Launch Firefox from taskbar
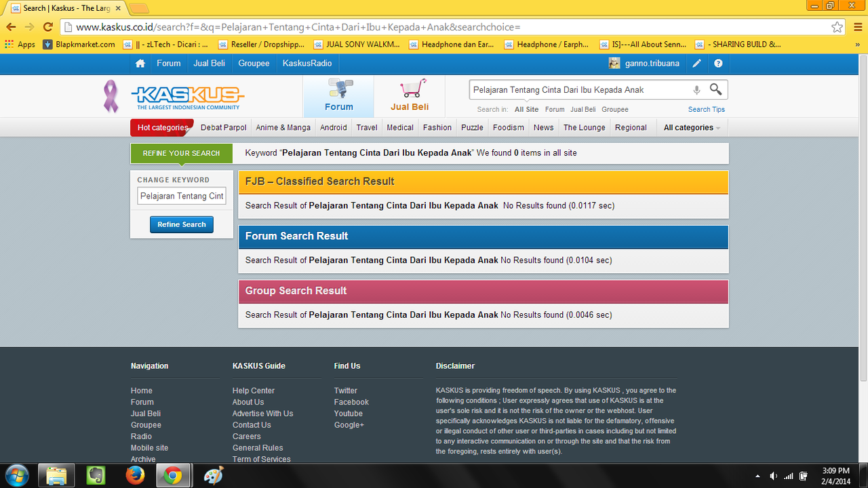Viewport: 868px width, 488px height. point(134,476)
